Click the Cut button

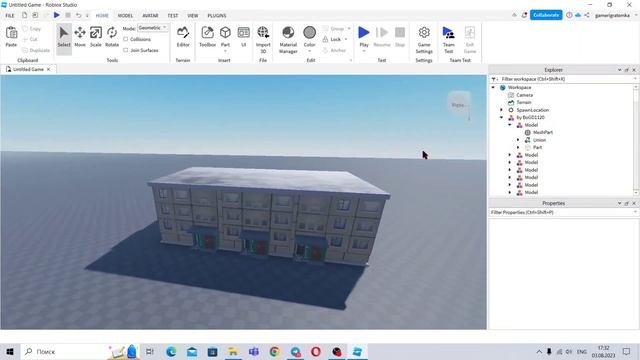tap(31, 39)
